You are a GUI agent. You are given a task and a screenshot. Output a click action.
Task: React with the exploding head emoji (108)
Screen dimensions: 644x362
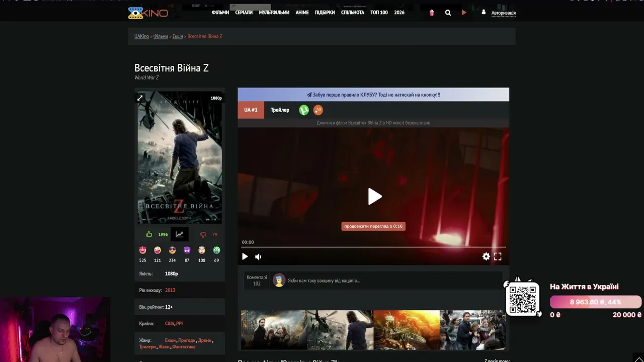pos(202,250)
